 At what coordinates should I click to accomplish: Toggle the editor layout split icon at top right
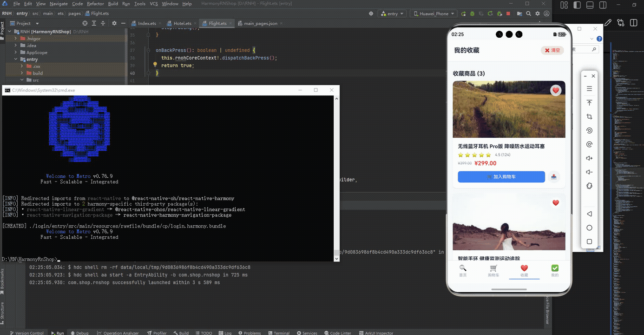click(x=633, y=22)
